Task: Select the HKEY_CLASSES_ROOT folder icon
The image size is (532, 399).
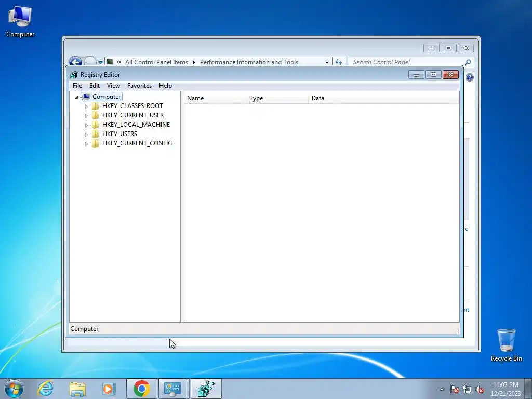Action: click(x=96, y=106)
